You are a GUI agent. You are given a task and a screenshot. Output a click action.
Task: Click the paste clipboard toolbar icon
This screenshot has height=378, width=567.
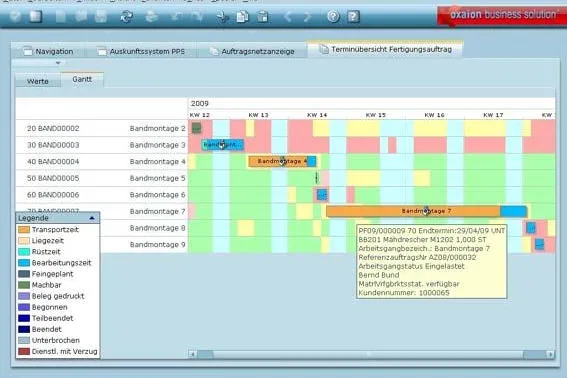click(x=263, y=17)
